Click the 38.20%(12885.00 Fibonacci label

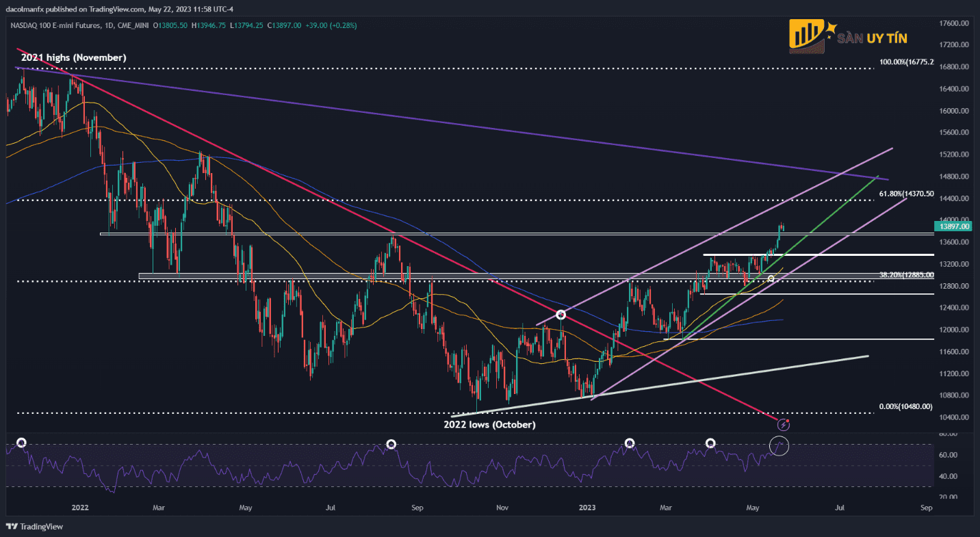point(907,274)
